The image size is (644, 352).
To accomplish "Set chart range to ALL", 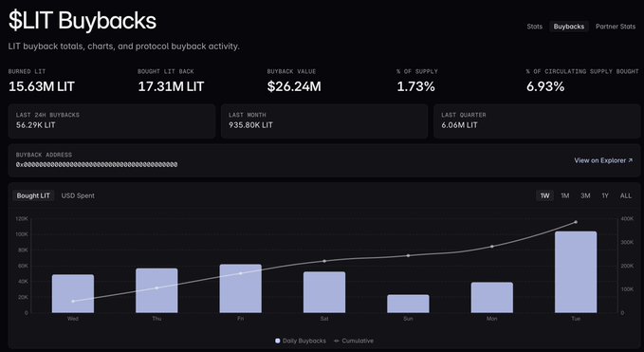I will pos(626,195).
